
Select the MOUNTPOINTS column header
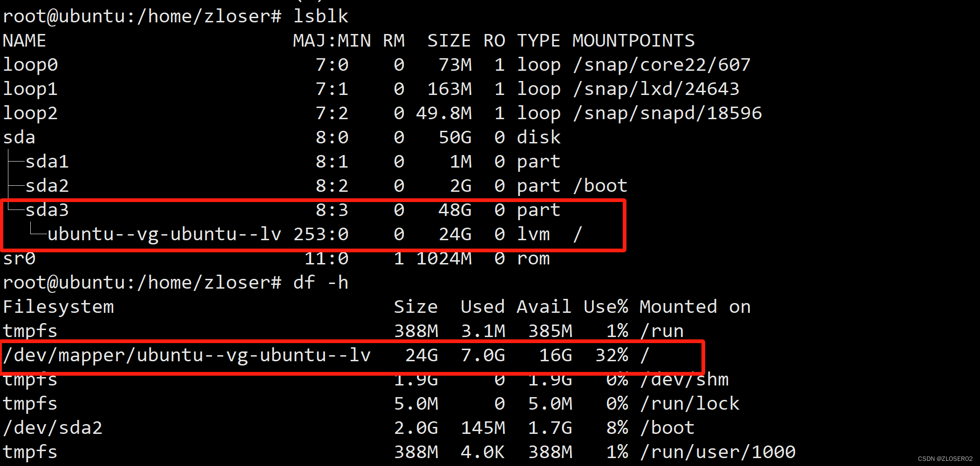pos(633,41)
